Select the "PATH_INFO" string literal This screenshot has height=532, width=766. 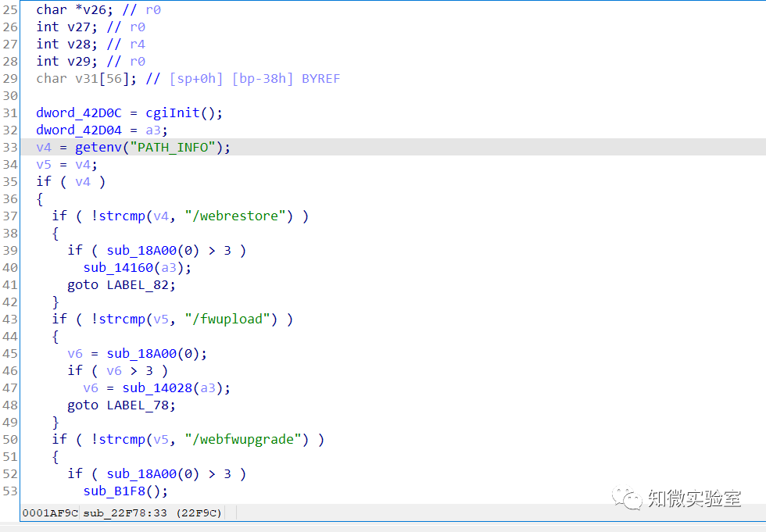point(173,147)
